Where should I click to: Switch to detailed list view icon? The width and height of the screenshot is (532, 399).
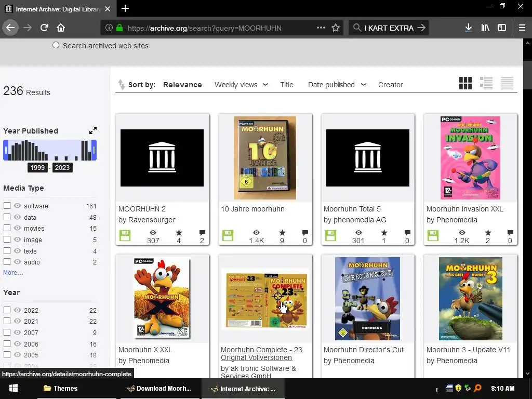(x=486, y=83)
